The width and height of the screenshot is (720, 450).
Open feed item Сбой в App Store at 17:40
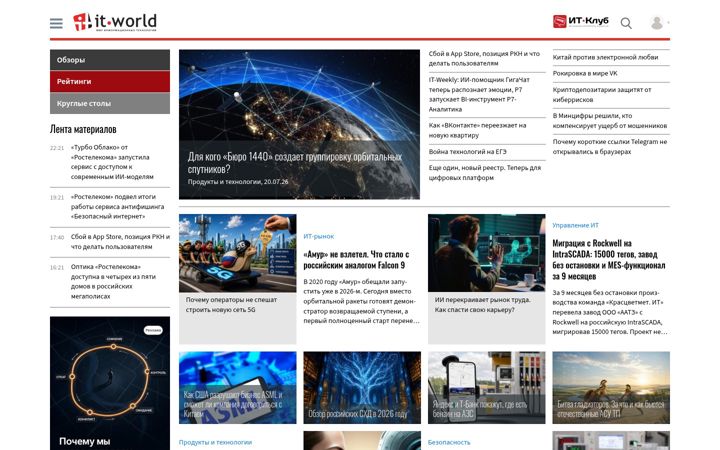pos(120,242)
